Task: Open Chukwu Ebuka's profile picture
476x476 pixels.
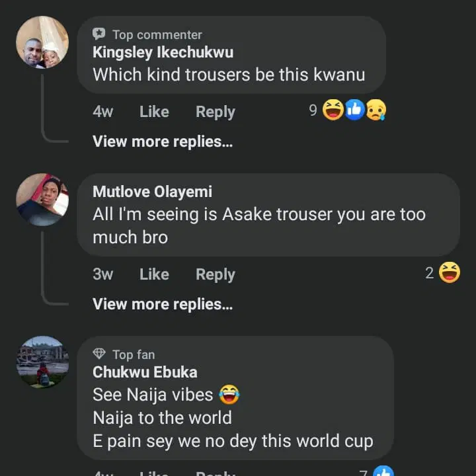Action: [x=42, y=362]
